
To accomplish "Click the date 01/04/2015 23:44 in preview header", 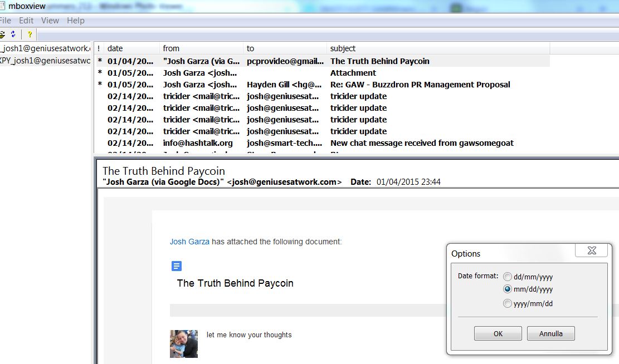I will pos(408,182).
